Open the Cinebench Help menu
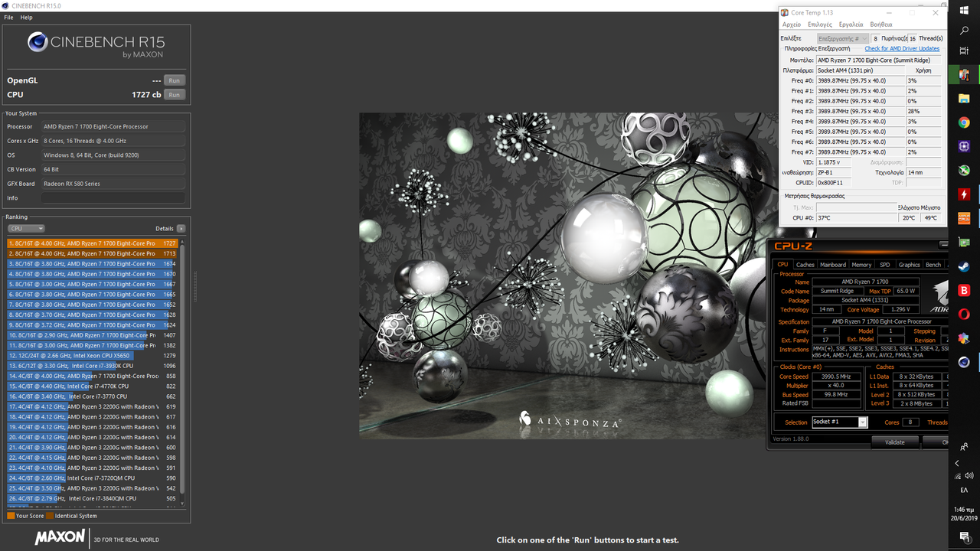The width and height of the screenshot is (980, 551). (26, 17)
